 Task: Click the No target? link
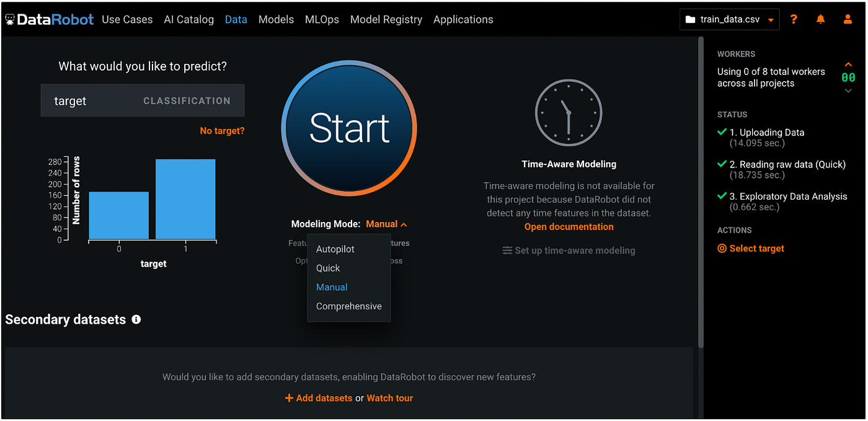tap(222, 131)
